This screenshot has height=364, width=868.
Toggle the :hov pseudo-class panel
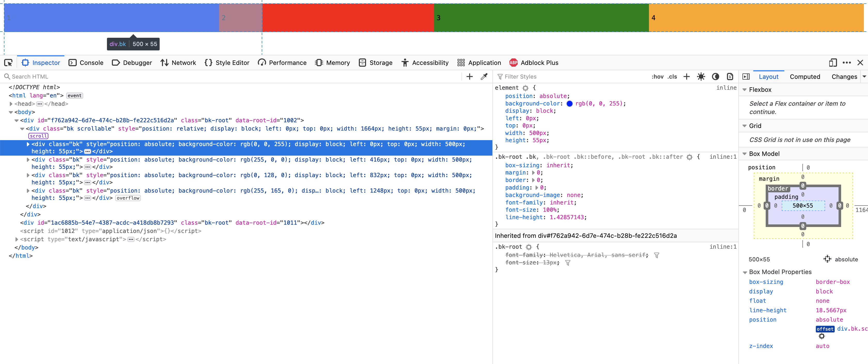657,77
